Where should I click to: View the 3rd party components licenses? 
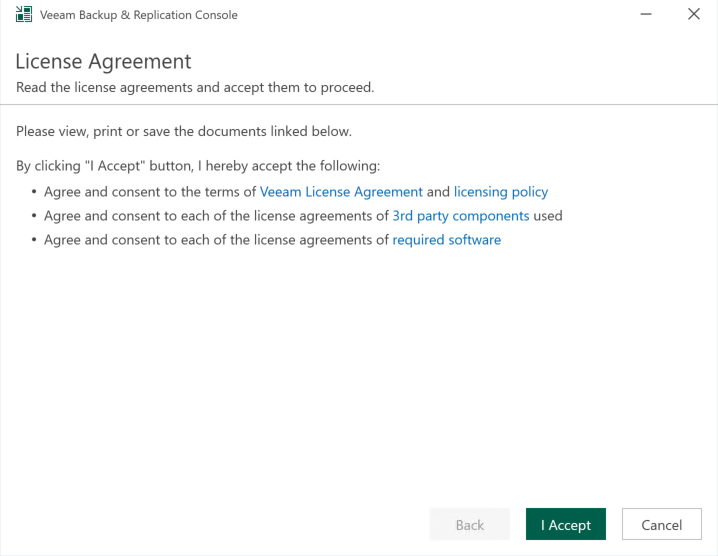click(460, 216)
